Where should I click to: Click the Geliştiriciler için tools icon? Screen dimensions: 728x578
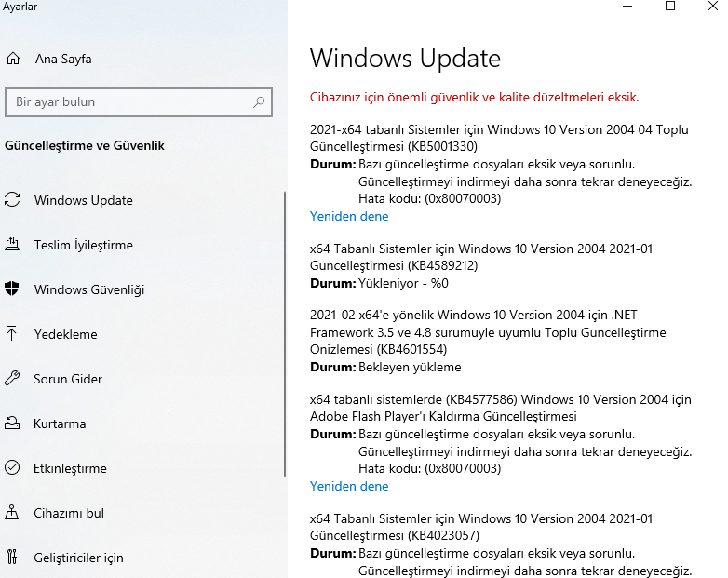pos(12,557)
